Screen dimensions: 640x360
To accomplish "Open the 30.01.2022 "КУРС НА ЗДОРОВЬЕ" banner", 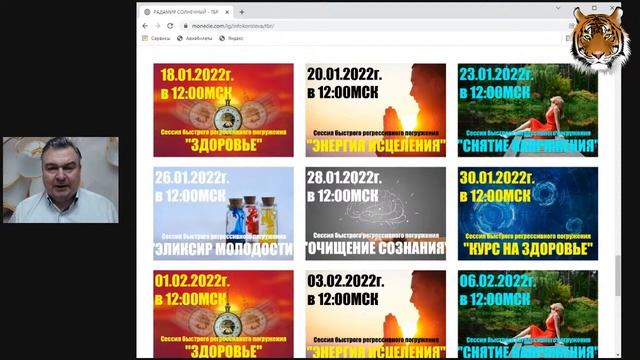I will coord(528,213).
